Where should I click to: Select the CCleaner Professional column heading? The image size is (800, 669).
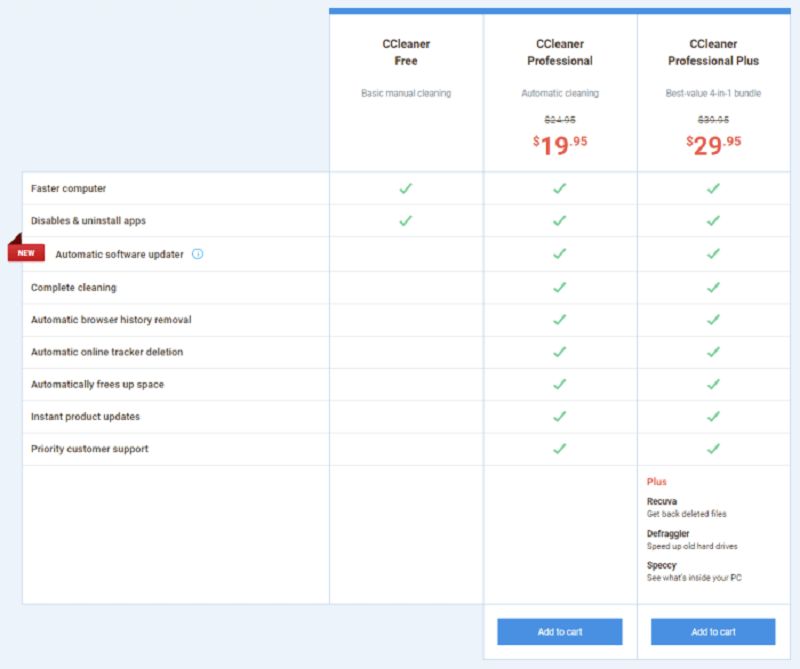pyautogui.click(x=559, y=53)
